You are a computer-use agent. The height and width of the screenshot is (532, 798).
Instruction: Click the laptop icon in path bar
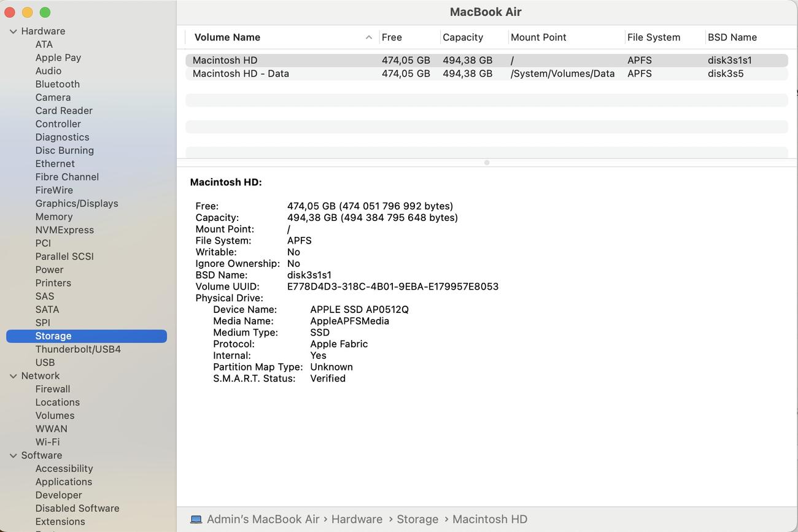click(x=196, y=520)
